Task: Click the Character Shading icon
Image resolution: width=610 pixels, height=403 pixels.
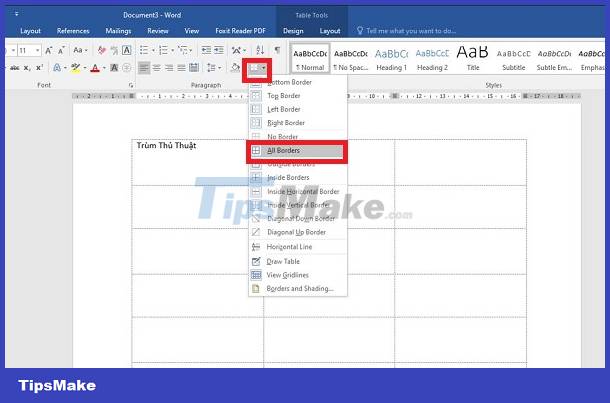Action: coord(114,68)
